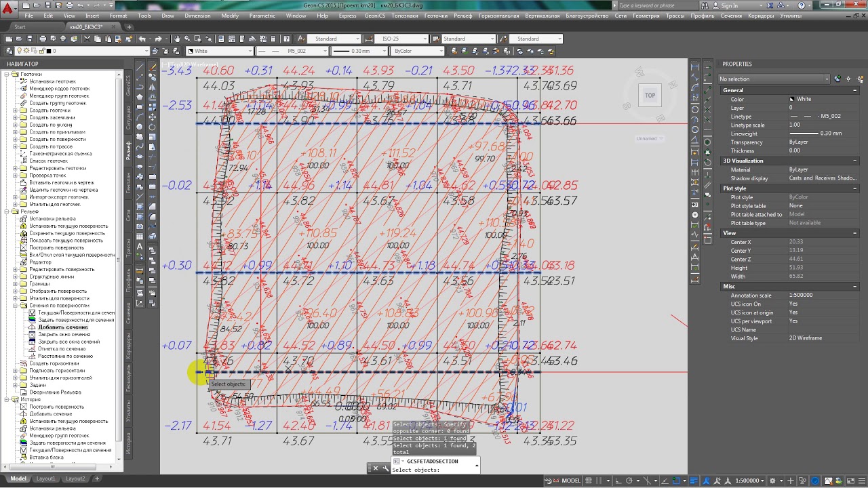Toggle snap mode in status bar
Screen dimensions: 868x488
coord(599,481)
